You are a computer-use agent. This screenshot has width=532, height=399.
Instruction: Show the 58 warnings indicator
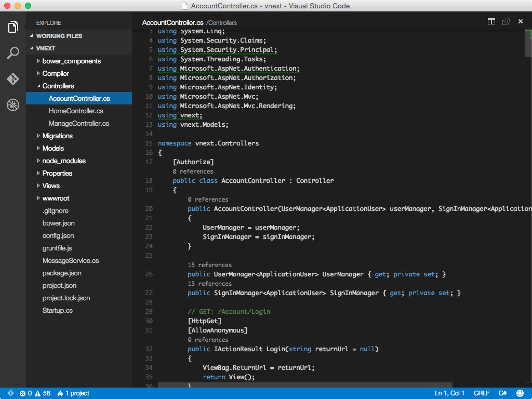43,393
